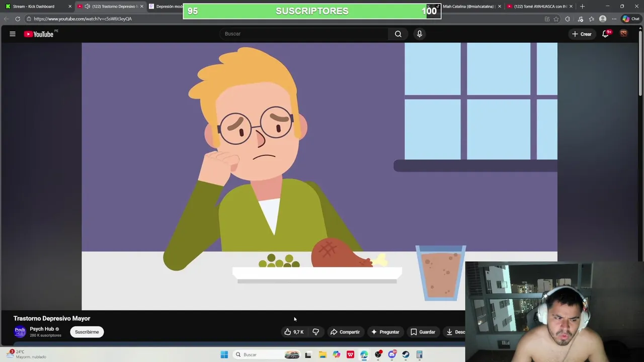The height and width of the screenshot is (362, 644).
Task: Open the favorites list icon
Action: [x=591, y=19]
